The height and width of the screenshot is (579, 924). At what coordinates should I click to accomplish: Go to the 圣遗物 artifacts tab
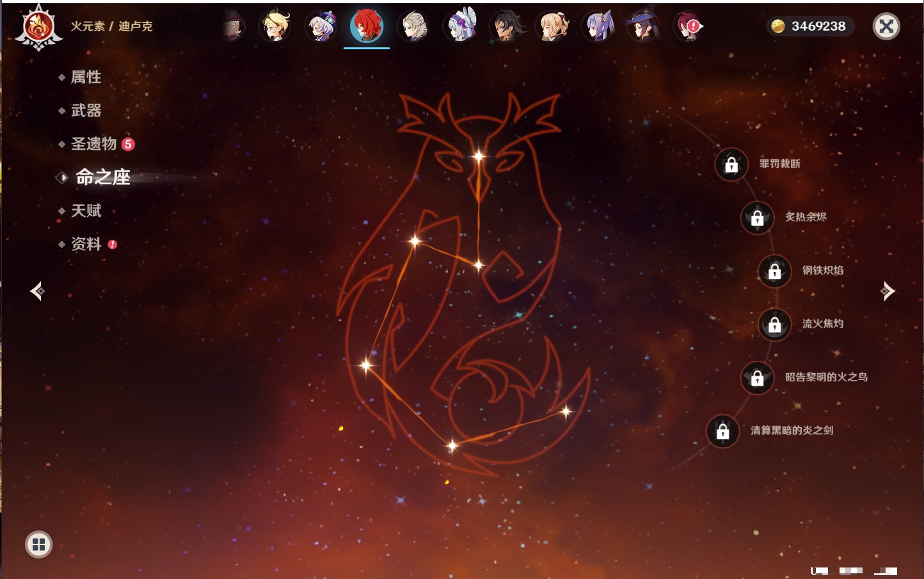click(93, 144)
